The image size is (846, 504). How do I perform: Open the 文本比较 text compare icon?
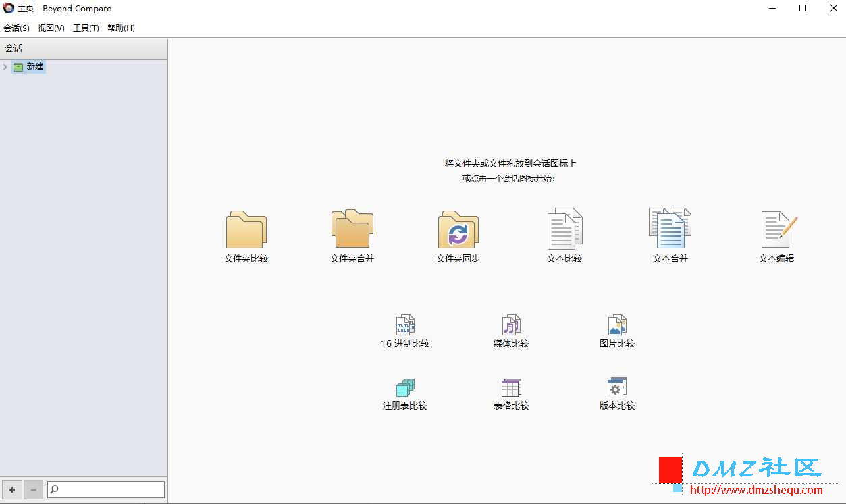564,229
